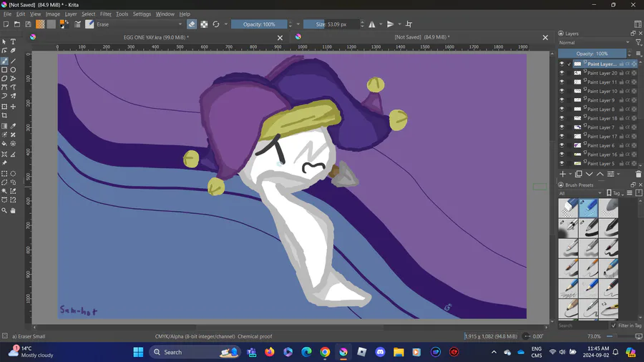Select the Gradient tool
Screen dimensions: 644x362
click(4, 126)
